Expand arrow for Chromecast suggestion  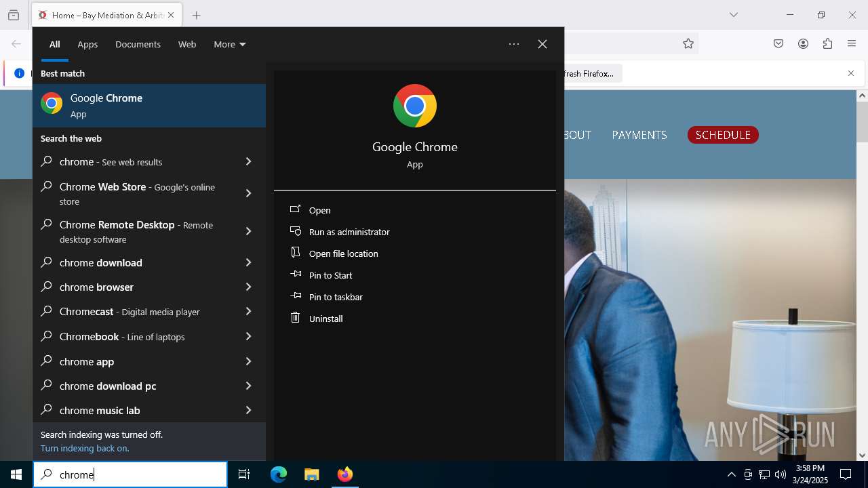(x=248, y=311)
